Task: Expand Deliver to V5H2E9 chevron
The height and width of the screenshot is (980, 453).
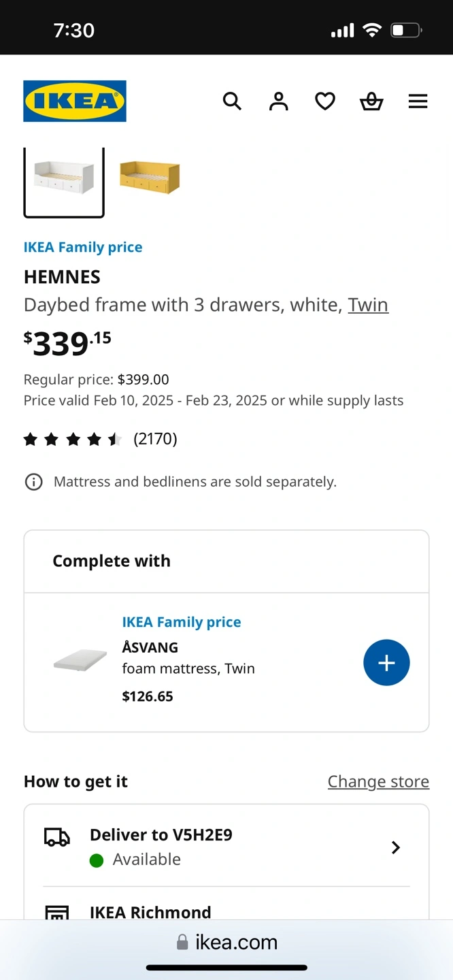Action: click(395, 847)
